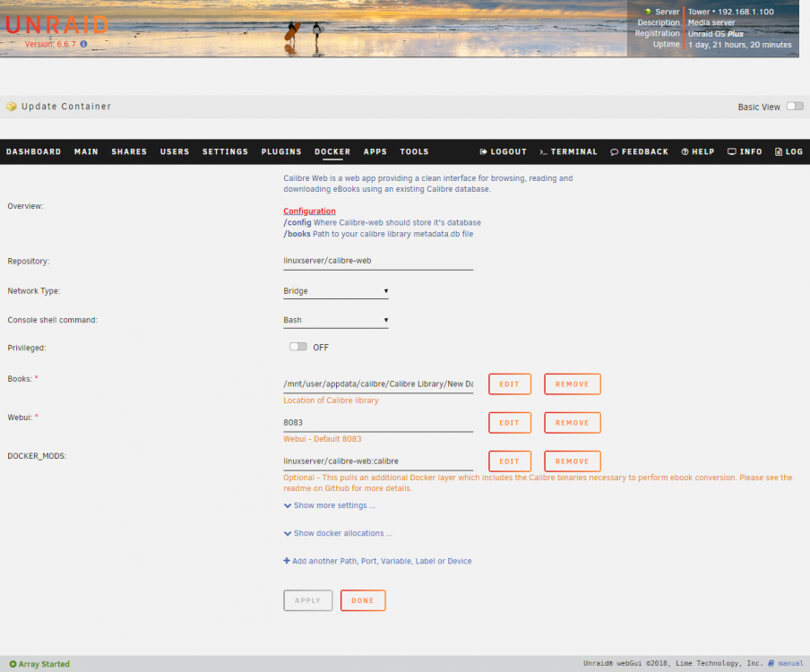This screenshot has width=810, height=672.
Task: Click the Unraid OS Plus registration text
Action: pyautogui.click(x=715, y=34)
